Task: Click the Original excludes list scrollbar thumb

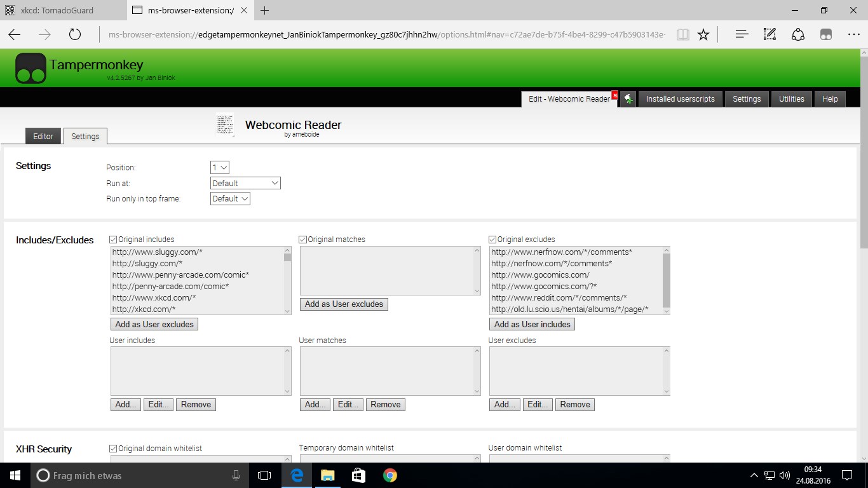Action: (x=666, y=280)
